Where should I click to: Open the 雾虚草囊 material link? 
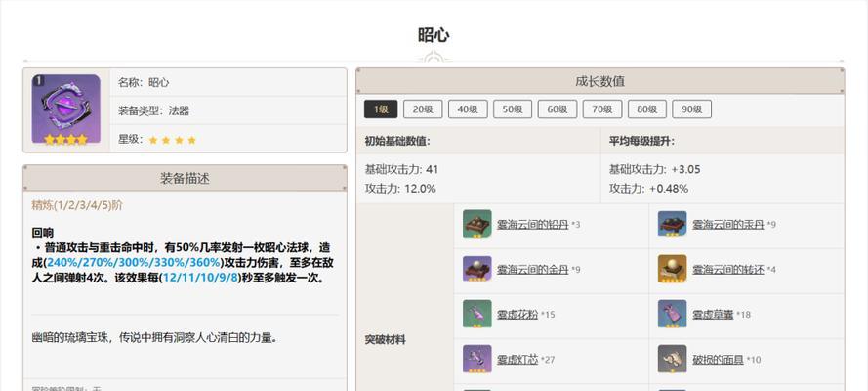coord(714,314)
